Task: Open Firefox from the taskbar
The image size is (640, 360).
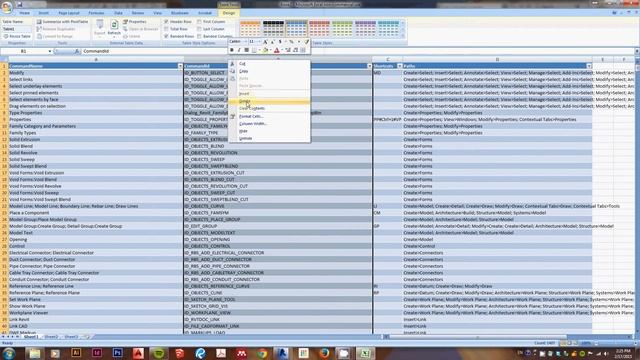Action: point(324,353)
